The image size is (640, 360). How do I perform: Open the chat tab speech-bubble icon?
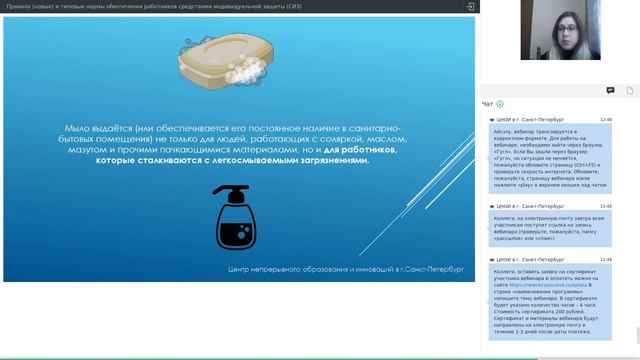pos(610,91)
